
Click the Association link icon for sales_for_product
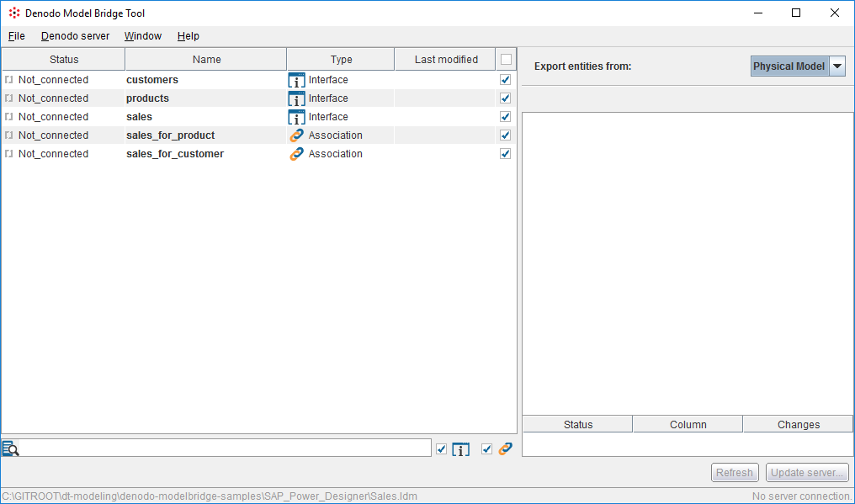[x=296, y=135]
